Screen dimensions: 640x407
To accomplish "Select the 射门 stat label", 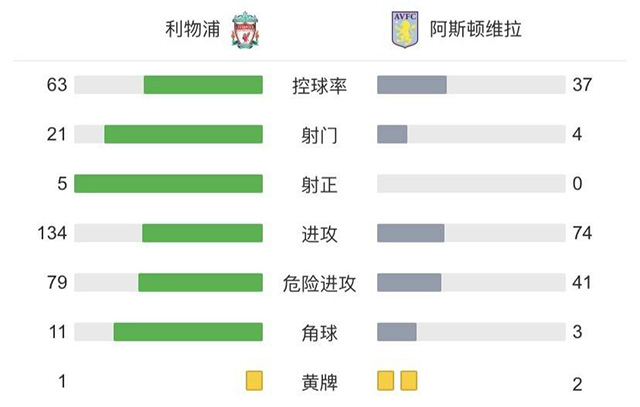I will [x=319, y=134].
